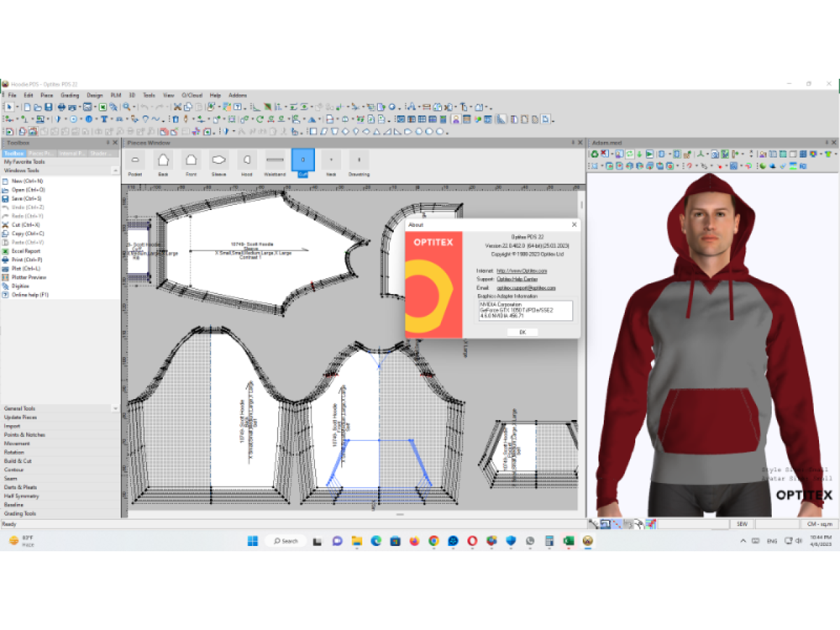Image resolution: width=840 pixels, height=630 pixels.
Task: Toggle auto-hide pin on Pieces Window
Action: (573, 142)
